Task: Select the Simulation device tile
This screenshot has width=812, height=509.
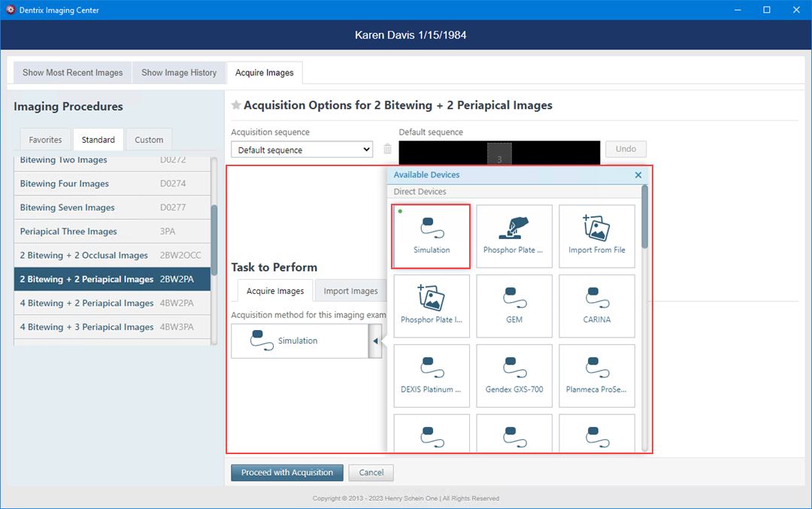Action: coord(432,236)
